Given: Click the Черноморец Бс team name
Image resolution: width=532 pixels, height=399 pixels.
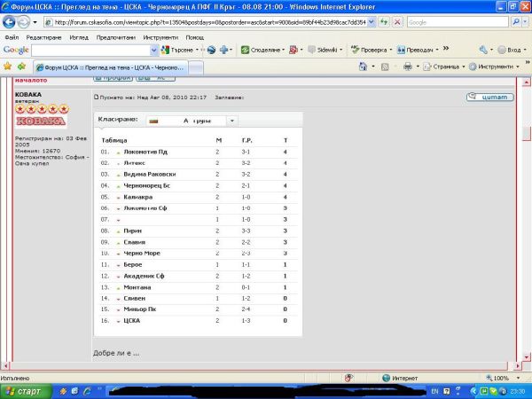Looking at the screenshot, I should point(147,186).
